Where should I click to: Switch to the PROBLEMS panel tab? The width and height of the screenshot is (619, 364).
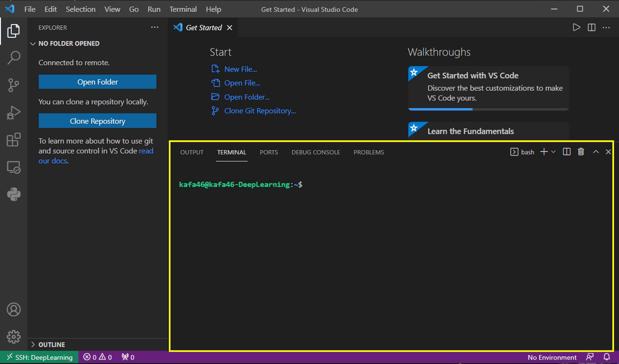point(369,152)
